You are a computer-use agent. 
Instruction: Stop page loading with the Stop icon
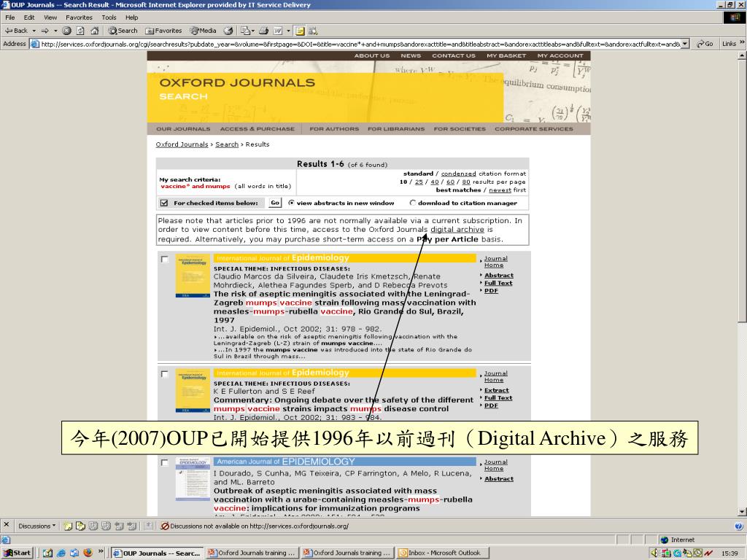coord(66,31)
